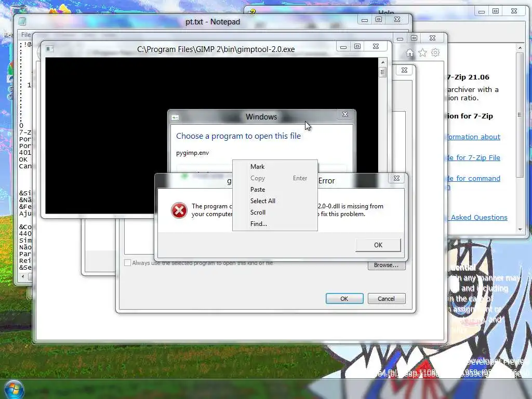
Task: Close the System Error dialog
Action: click(x=396, y=178)
